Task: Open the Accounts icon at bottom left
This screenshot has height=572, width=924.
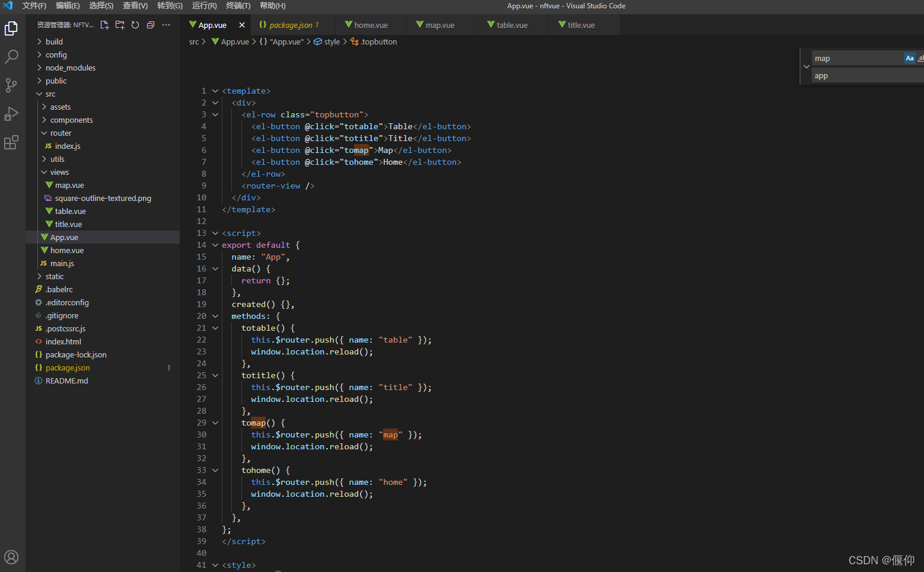Action: click(11, 557)
